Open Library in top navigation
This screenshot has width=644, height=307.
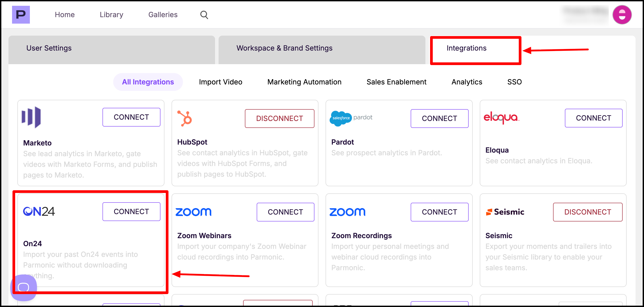(111, 15)
